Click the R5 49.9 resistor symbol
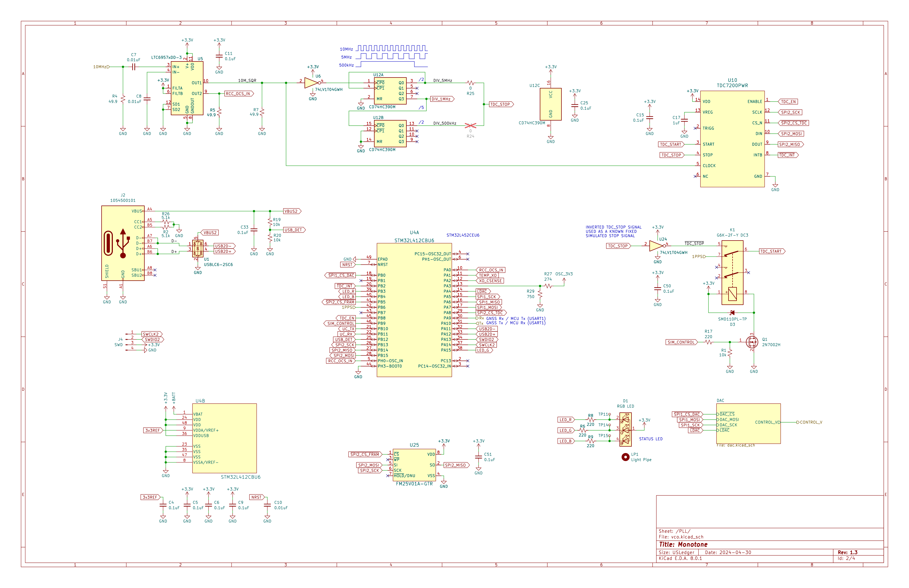The image size is (909, 588). (219, 112)
